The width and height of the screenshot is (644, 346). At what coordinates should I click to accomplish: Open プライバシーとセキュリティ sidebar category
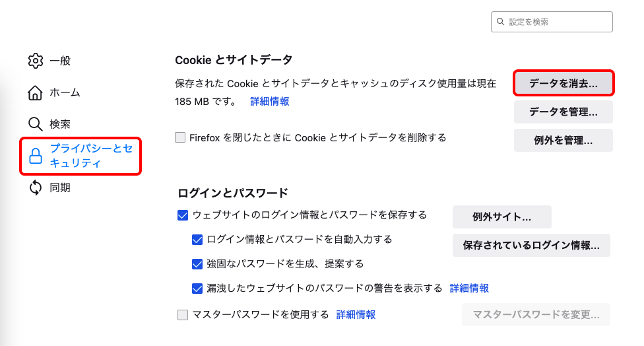(80, 156)
